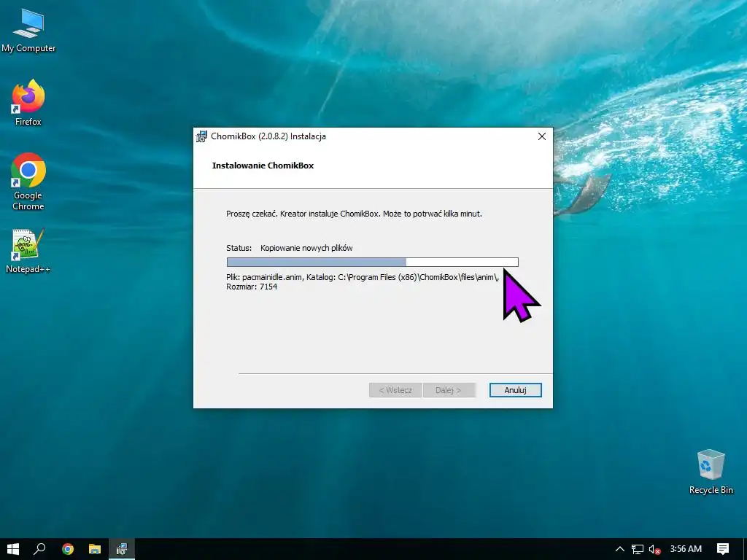Open the clock showing 3:56 AM
The width and height of the screenshot is (747, 560).
pos(686,549)
